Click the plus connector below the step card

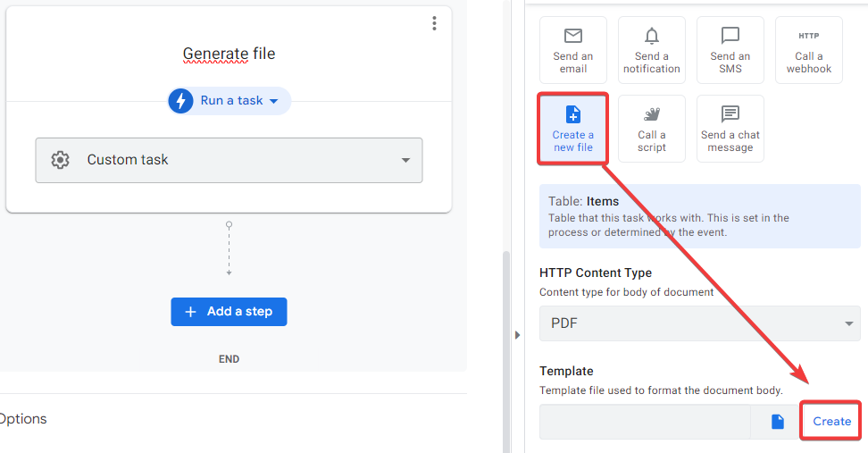[230, 273]
